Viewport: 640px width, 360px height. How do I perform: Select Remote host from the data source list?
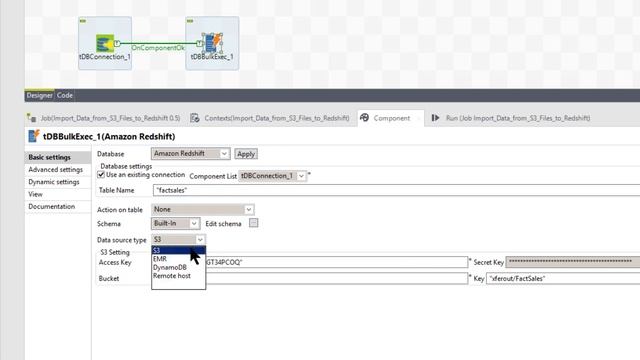click(x=178, y=276)
